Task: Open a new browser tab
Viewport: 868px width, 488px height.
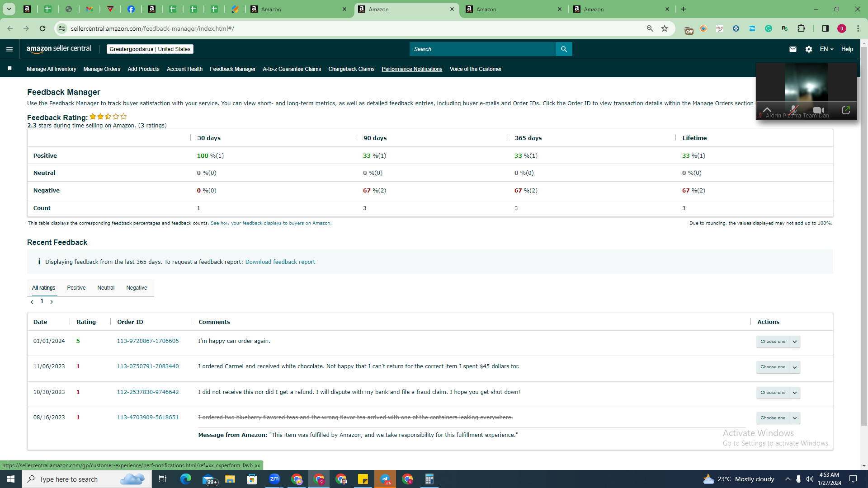Action: click(x=684, y=9)
